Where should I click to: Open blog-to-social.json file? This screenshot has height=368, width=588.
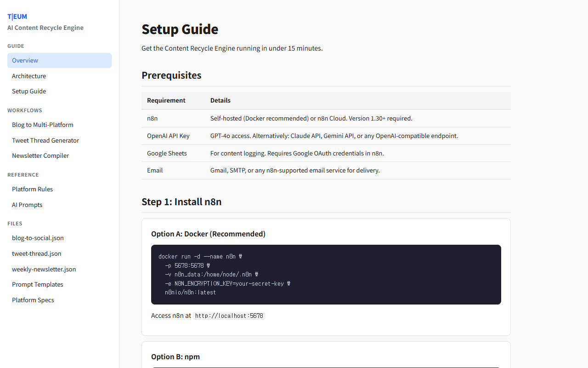tap(38, 238)
